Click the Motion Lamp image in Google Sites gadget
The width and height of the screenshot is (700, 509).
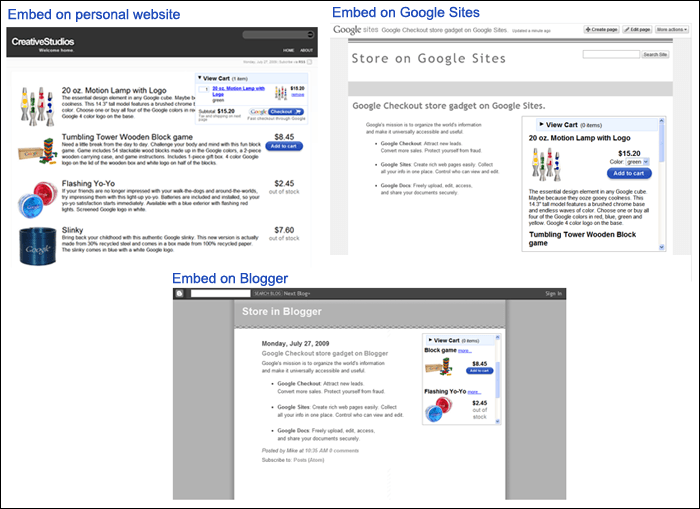click(546, 165)
